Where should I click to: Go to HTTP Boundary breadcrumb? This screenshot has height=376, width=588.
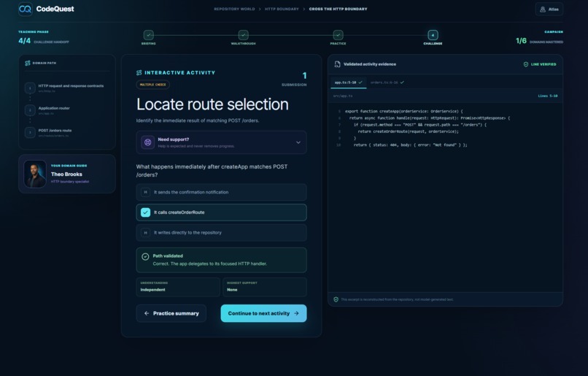click(282, 9)
